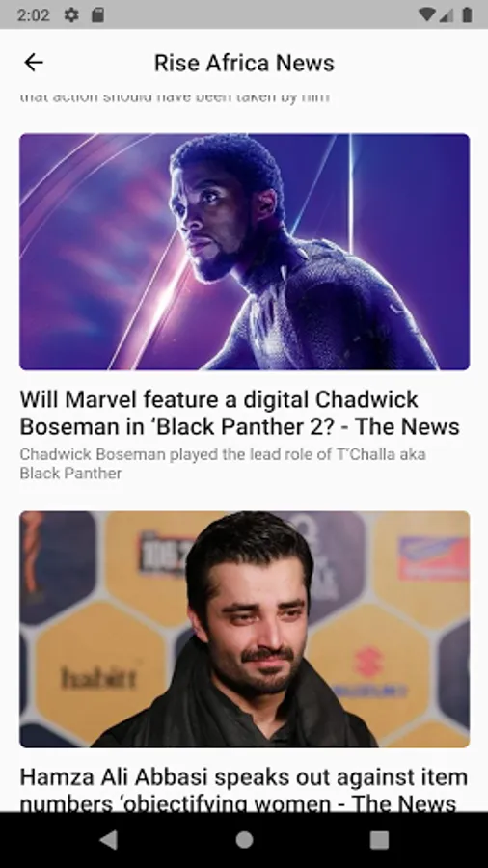Tap the 2:02 clock in status bar

33,14
